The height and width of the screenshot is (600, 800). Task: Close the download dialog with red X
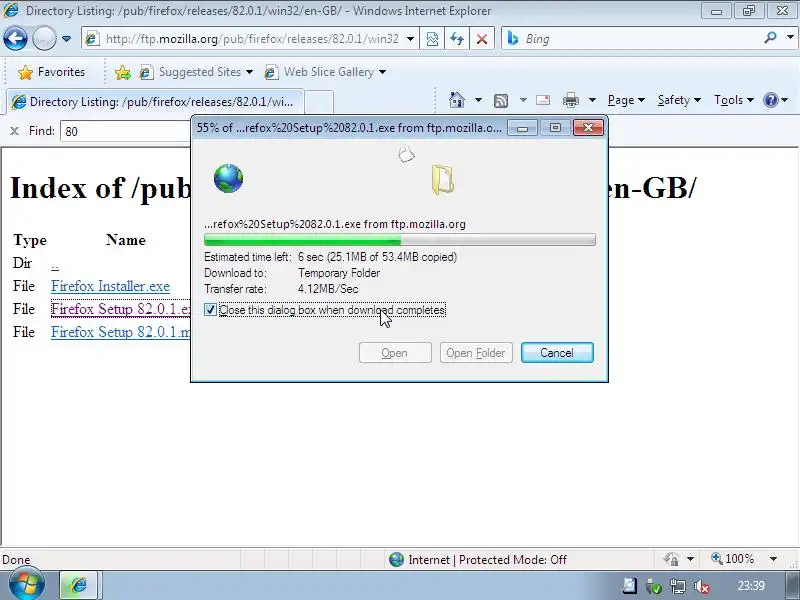588,128
